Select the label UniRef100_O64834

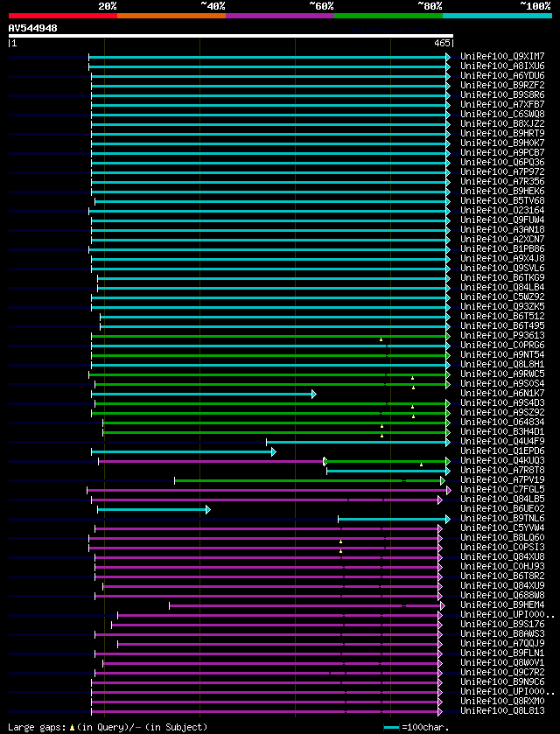[x=502, y=422]
